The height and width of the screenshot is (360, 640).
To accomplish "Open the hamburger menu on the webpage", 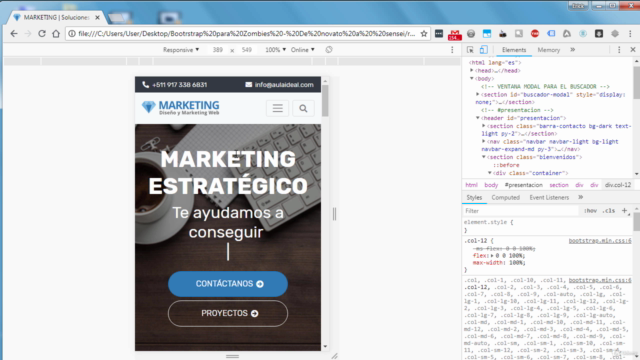I will tap(278, 108).
